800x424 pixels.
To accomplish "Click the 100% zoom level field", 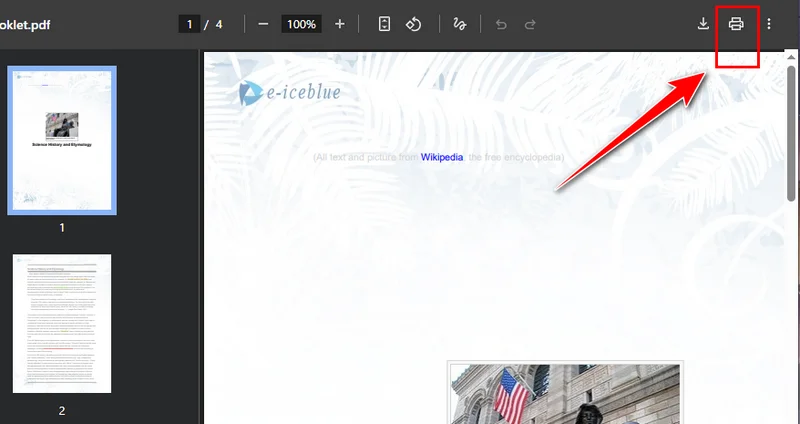I will point(301,24).
